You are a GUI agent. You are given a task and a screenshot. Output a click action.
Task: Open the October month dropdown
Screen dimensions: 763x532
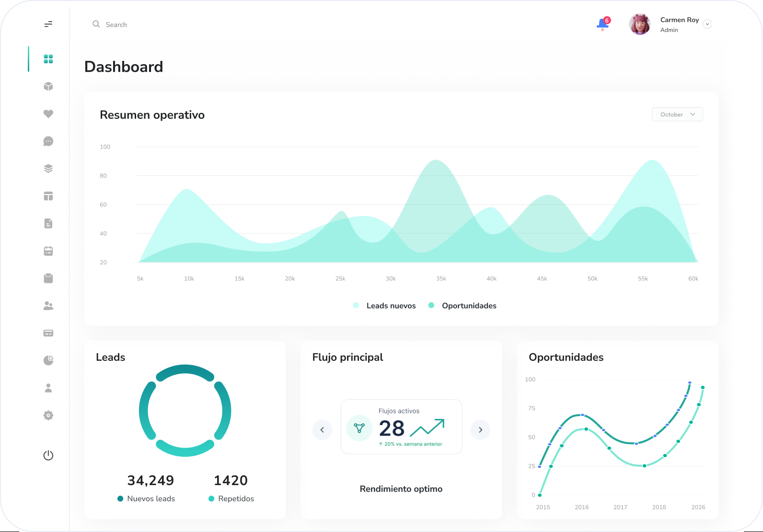[677, 114]
